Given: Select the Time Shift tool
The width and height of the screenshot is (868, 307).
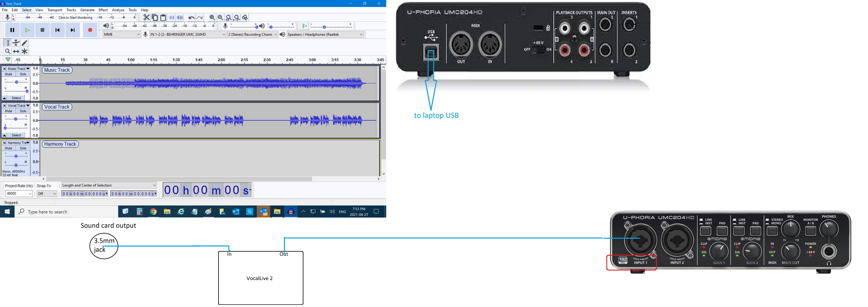Looking at the screenshot, I should tap(16, 51).
